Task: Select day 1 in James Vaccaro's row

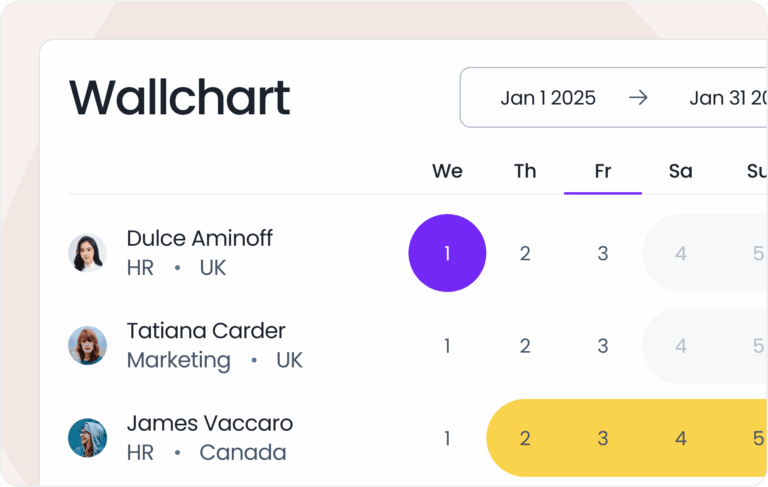Action: (x=447, y=438)
